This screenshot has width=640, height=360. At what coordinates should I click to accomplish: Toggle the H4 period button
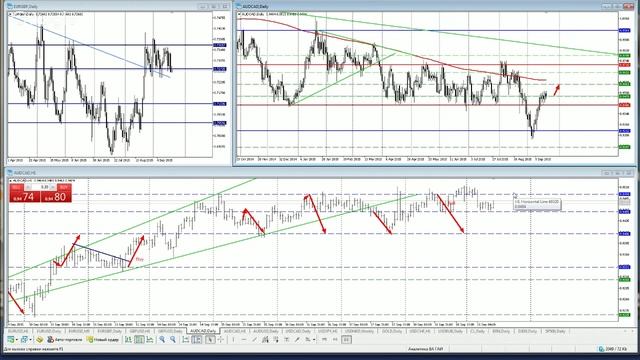point(335,340)
